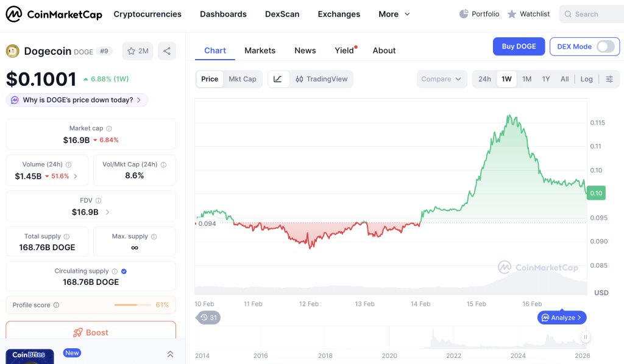Click the green 0.10 current price label
The width and height of the screenshot is (624, 364).
pos(596,193)
